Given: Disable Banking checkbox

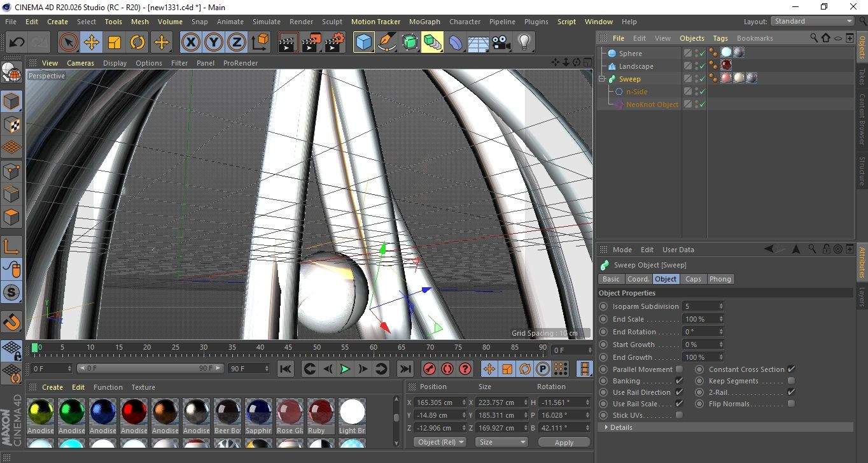Looking at the screenshot, I should (679, 381).
